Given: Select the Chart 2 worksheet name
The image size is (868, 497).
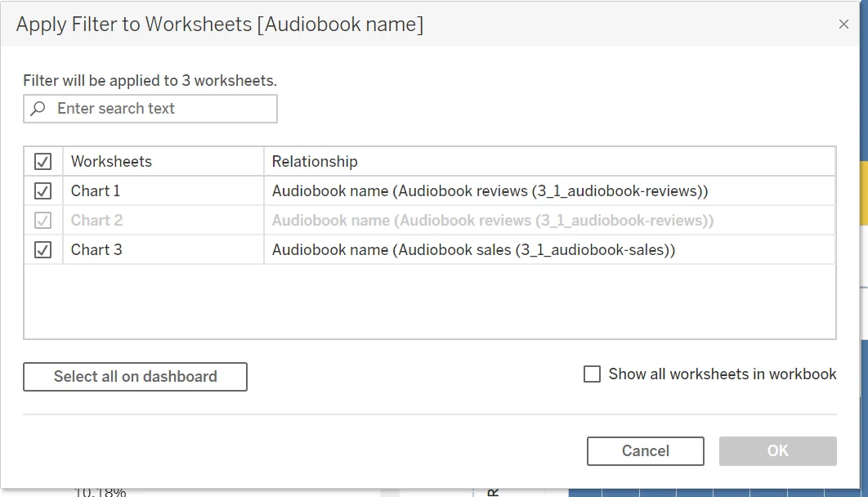Looking at the screenshot, I should [x=96, y=221].
